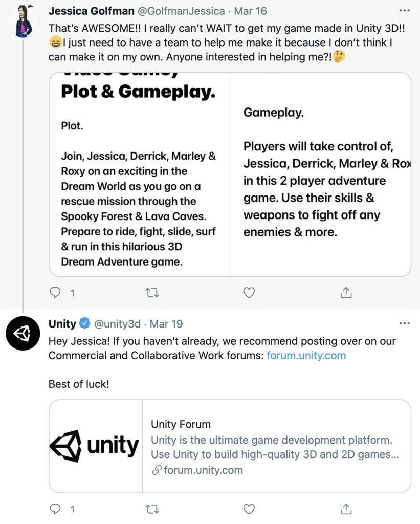
Task: Open more options on Unity's tweet
Action: coord(405,323)
